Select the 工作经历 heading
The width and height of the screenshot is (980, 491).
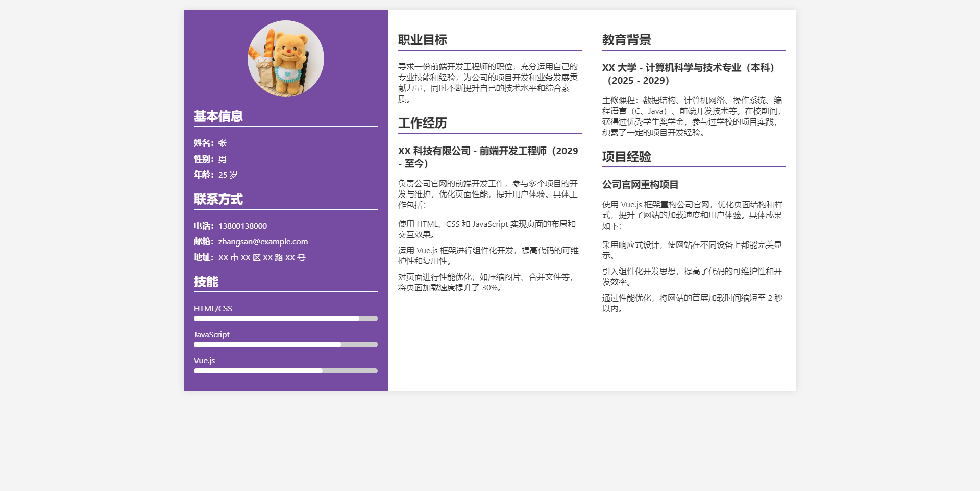[423, 123]
